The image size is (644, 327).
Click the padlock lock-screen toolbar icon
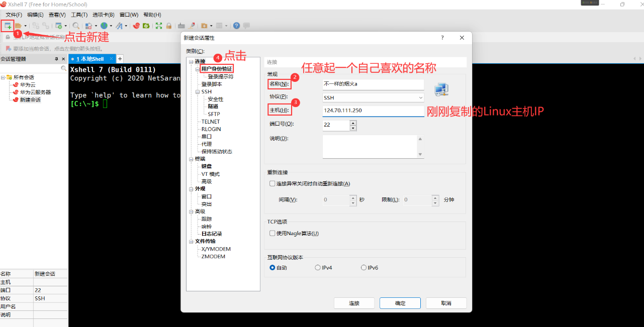[169, 26]
